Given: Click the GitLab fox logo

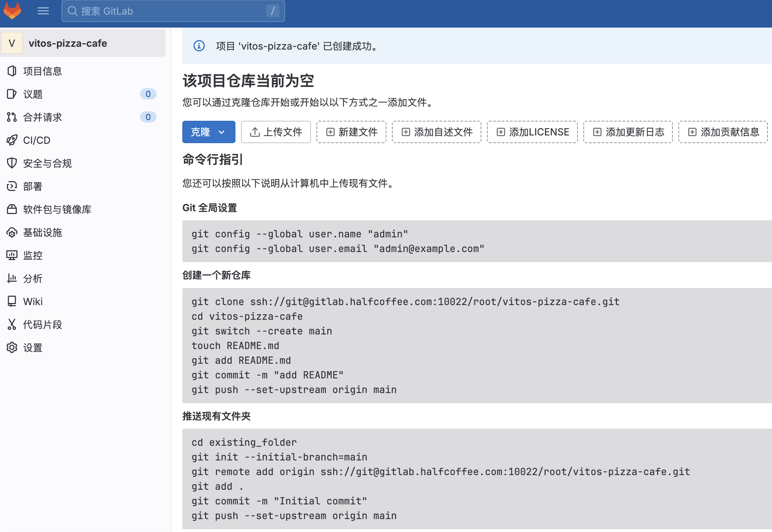Looking at the screenshot, I should (12, 11).
